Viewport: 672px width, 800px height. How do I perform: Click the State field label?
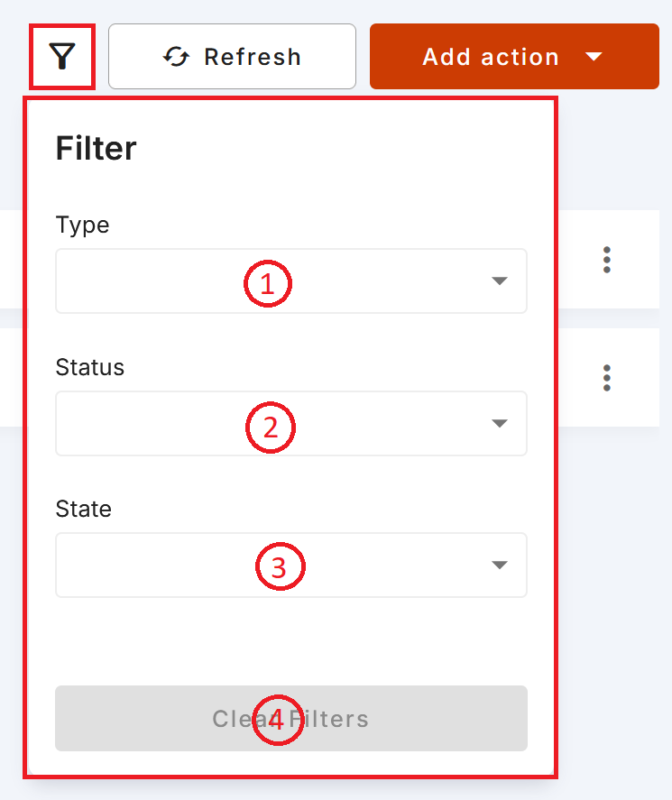click(84, 510)
